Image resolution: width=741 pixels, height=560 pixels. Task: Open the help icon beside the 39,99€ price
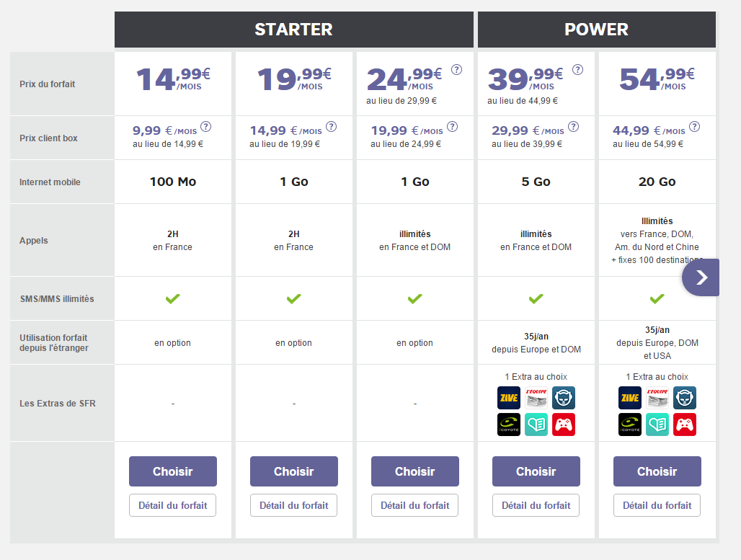click(x=578, y=70)
